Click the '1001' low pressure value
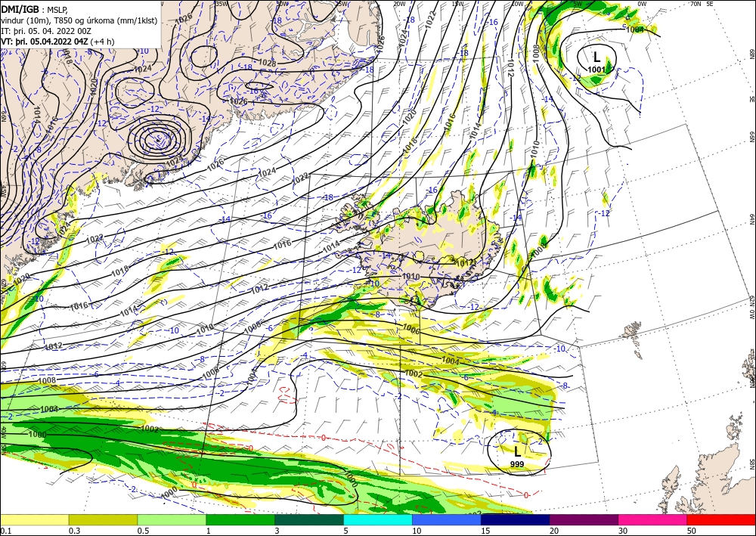756x536 pixels. [x=596, y=70]
